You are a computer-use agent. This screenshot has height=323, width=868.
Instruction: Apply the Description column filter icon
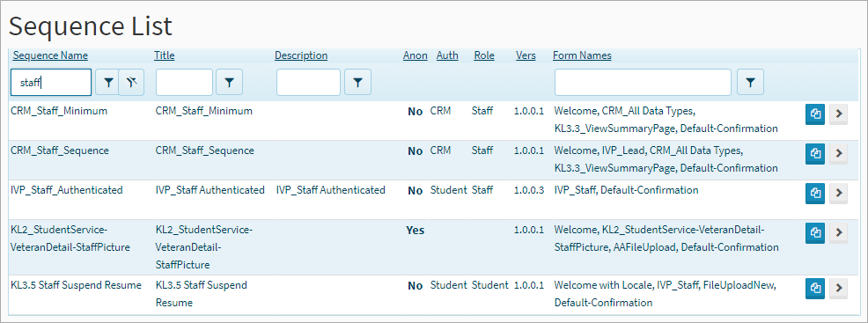tap(357, 83)
